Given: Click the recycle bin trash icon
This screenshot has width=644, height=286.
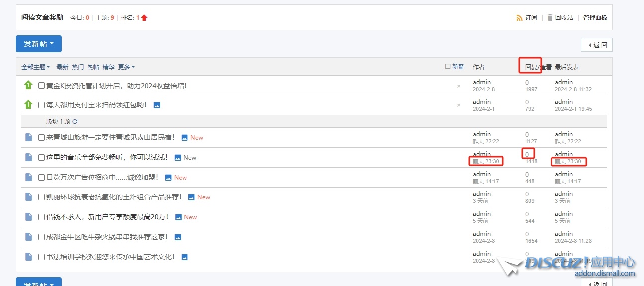Looking at the screenshot, I should (550, 18).
